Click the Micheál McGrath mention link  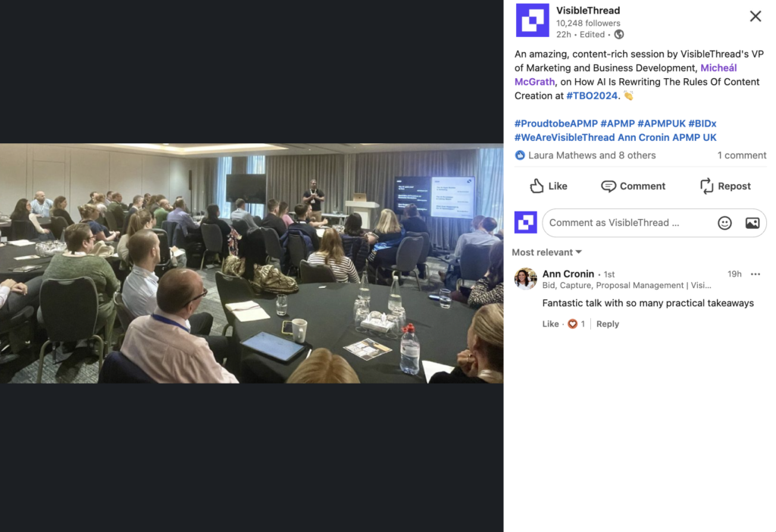[x=625, y=75]
